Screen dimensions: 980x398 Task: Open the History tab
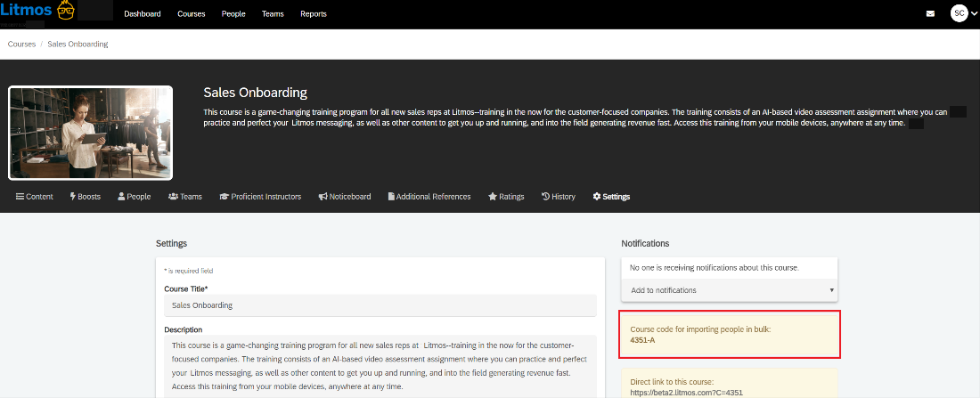(x=558, y=196)
